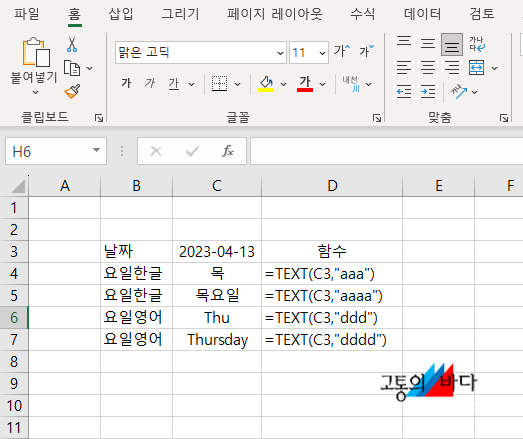Toggle italic 가 formatting
This screenshot has width=523, height=439.
pos(150,83)
